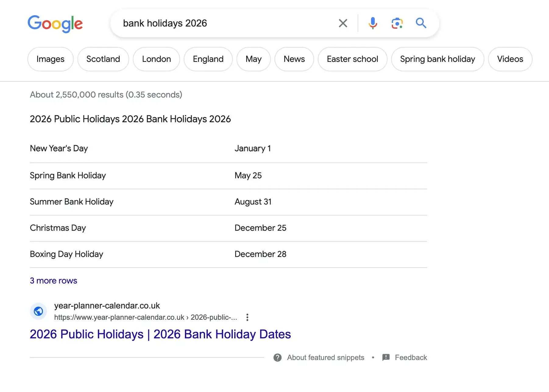Viewport: 549px width, 392px height.
Task: Click the December 28 date cell
Action: click(x=260, y=254)
